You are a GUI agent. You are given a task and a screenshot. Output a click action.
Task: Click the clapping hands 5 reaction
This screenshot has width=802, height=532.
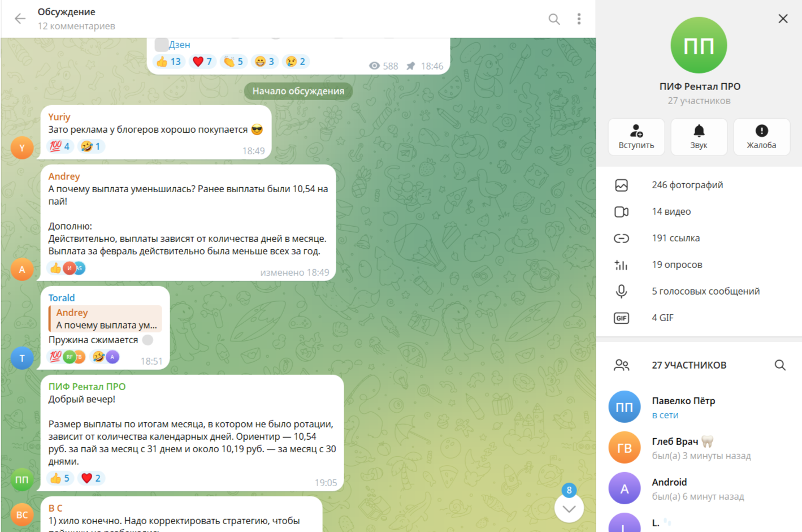[233, 62]
